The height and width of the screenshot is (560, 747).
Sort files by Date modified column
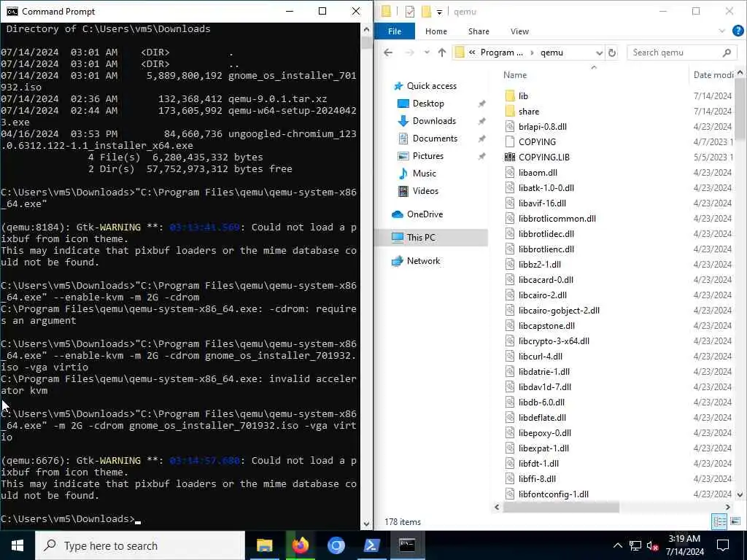[x=713, y=75]
